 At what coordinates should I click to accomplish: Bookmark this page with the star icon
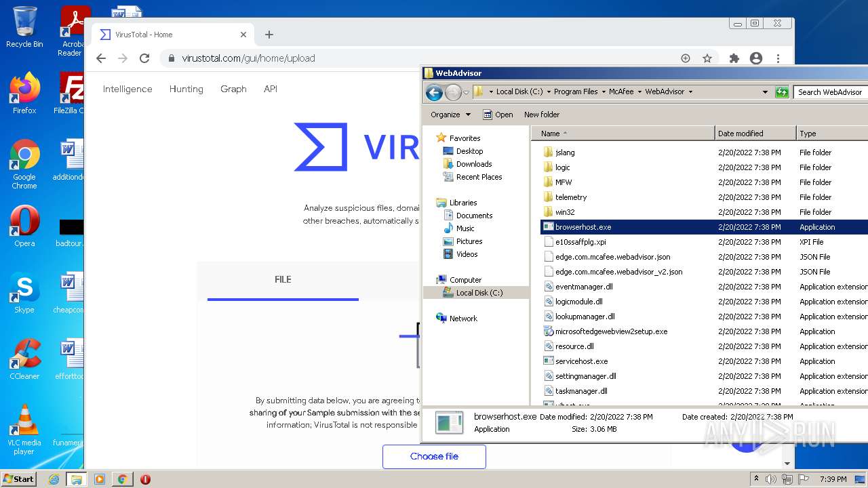[x=707, y=58]
